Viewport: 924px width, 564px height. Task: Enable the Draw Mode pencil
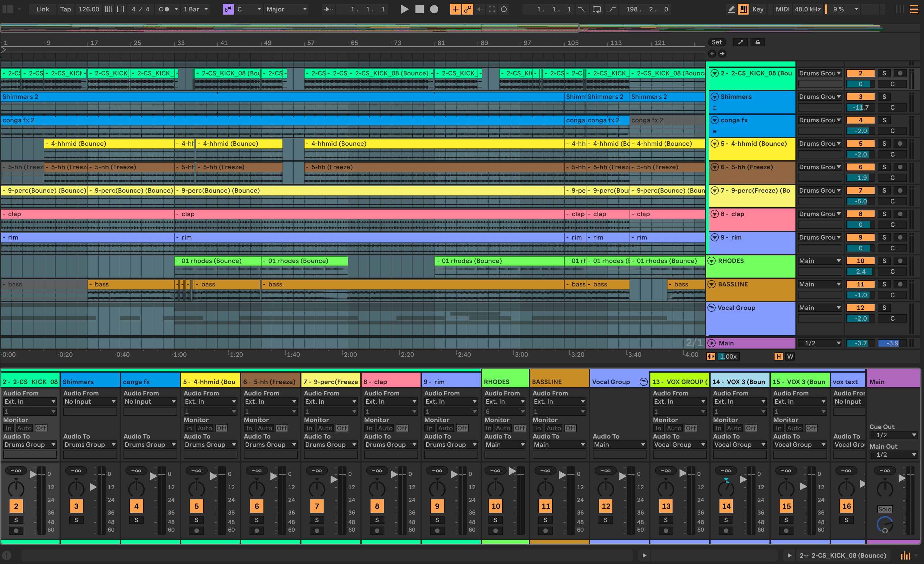[731, 10]
